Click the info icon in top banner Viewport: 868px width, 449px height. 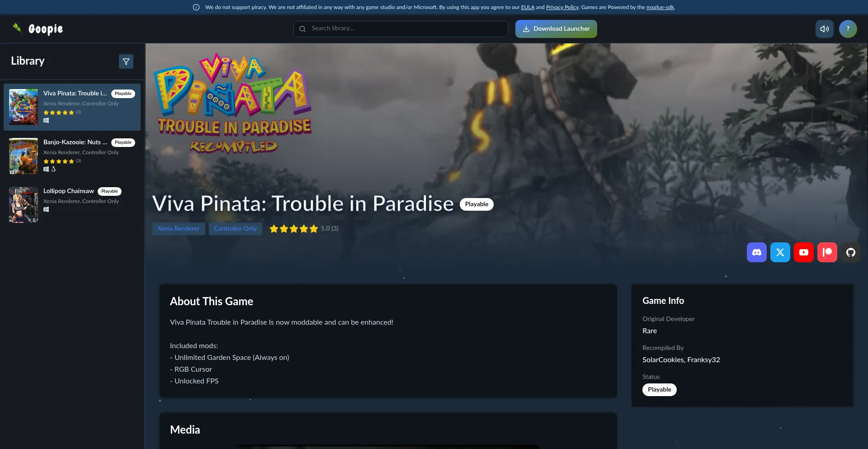pyautogui.click(x=196, y=7)
